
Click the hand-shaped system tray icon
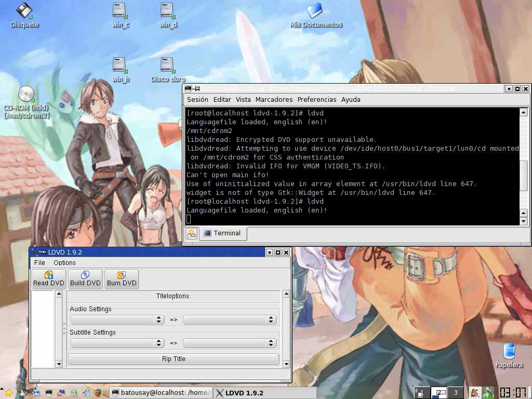pos(475,393)
